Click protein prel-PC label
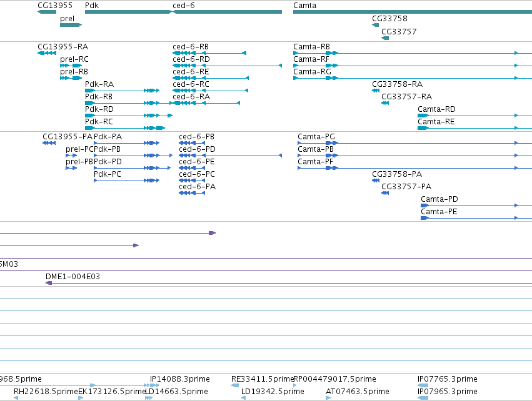Screen dimensions: 532x401 tap(79, 149)
